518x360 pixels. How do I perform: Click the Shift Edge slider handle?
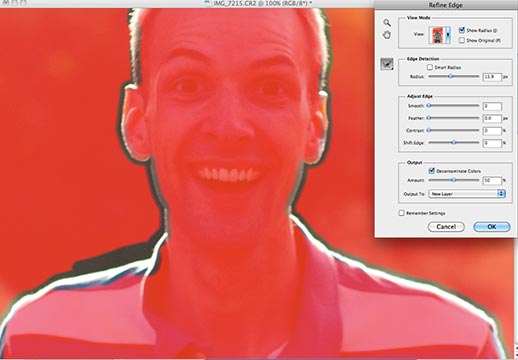coord(454,142)
